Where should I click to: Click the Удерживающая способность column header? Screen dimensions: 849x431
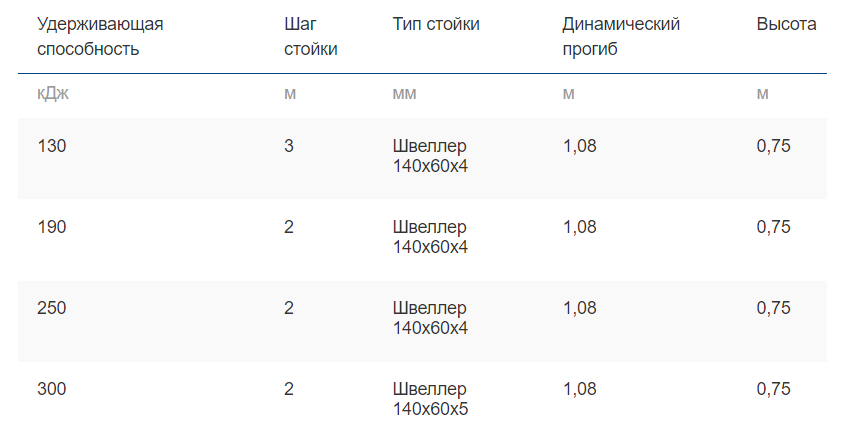(100, 36)
